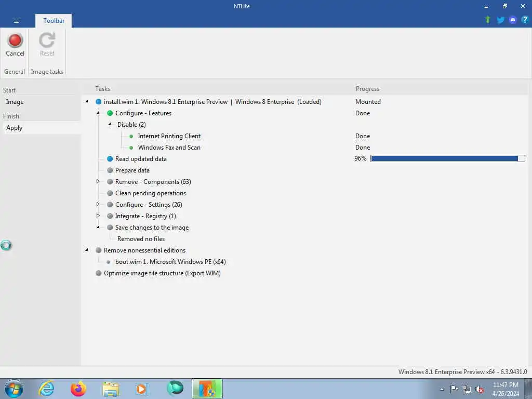Select Optimize image file structure (Export WIM)
This screenshot has height=399, width=532.
click(x=162, y=273)
